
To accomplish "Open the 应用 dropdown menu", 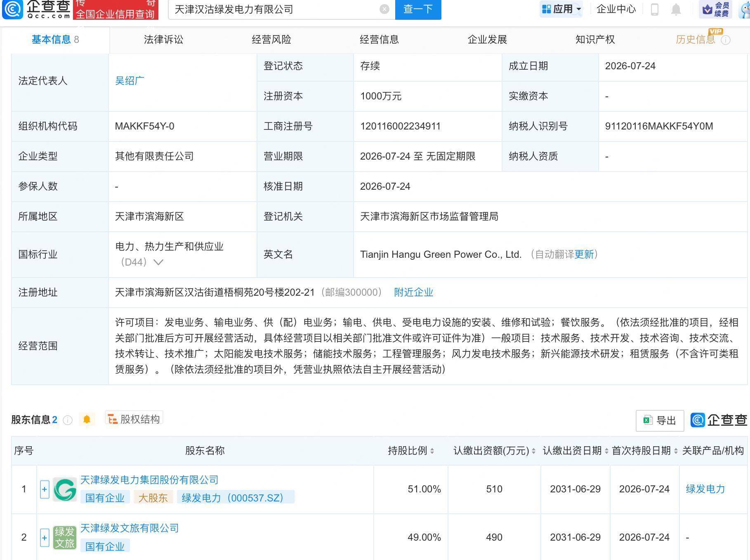I will (x=561, y=9).
